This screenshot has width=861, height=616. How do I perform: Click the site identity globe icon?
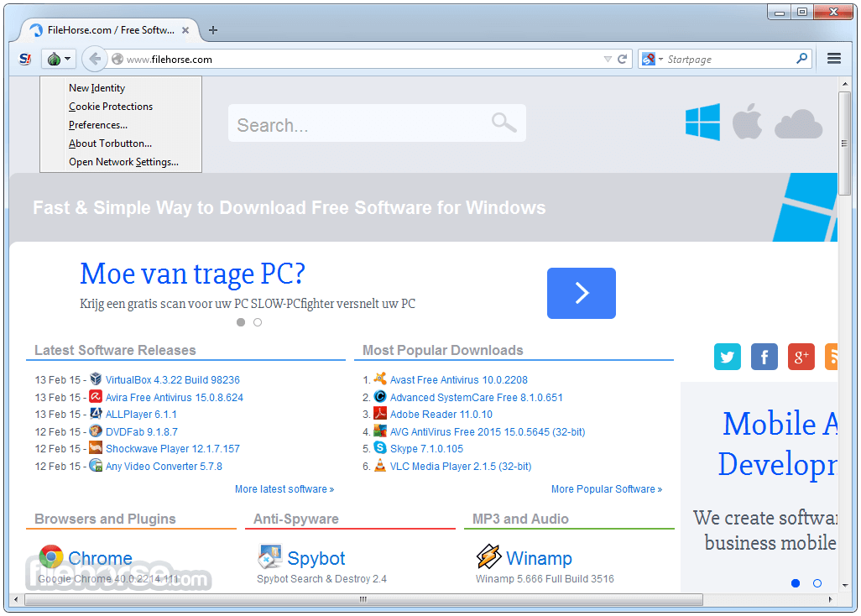pyautogui.click(x=117, y=59)
